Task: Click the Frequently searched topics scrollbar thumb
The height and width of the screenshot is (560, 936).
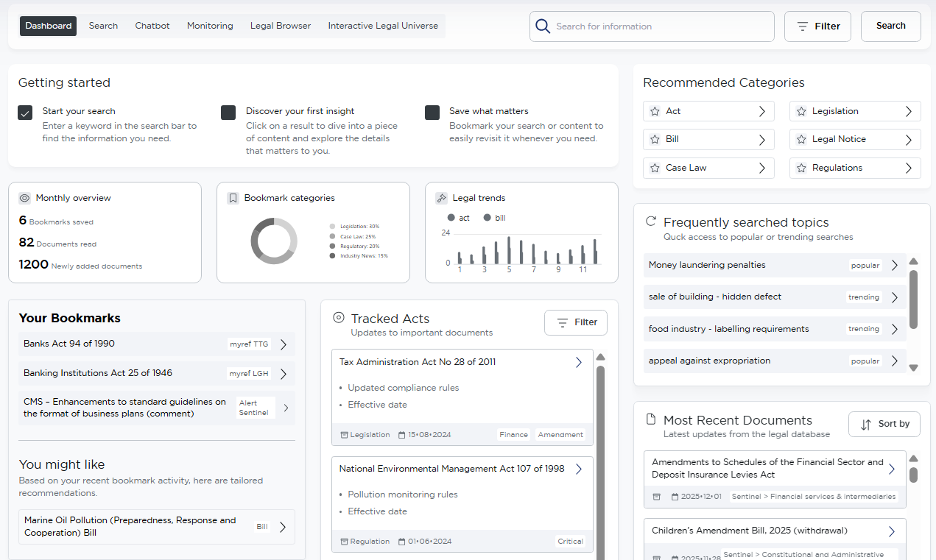Action: coord(913,300)
